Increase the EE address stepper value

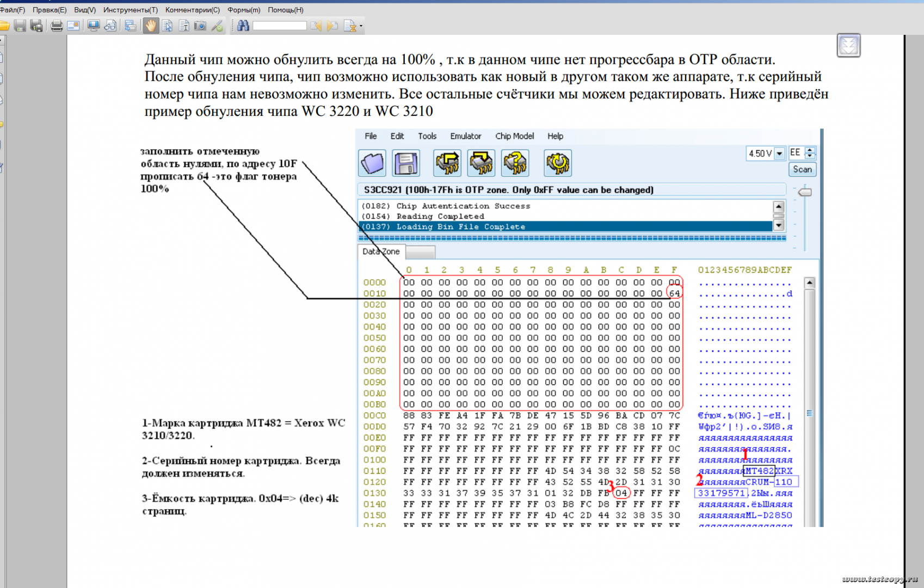pos(810,150)
